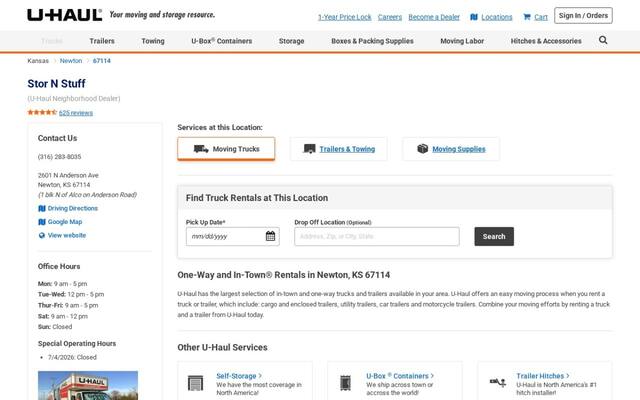This screenshot has height=400, width=640.
Task: Click the View website globe icon
Action: tap(42, 236)
